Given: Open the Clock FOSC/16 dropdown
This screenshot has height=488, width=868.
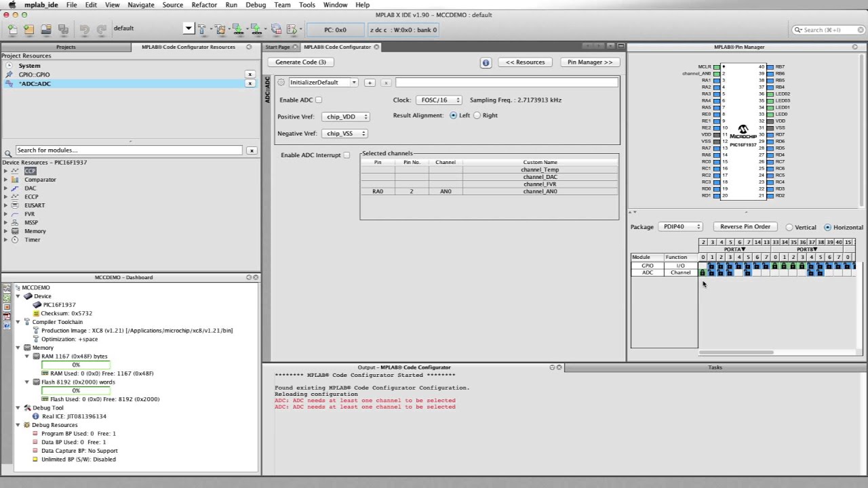Looking at the screenshot, I should coord(439,100).
